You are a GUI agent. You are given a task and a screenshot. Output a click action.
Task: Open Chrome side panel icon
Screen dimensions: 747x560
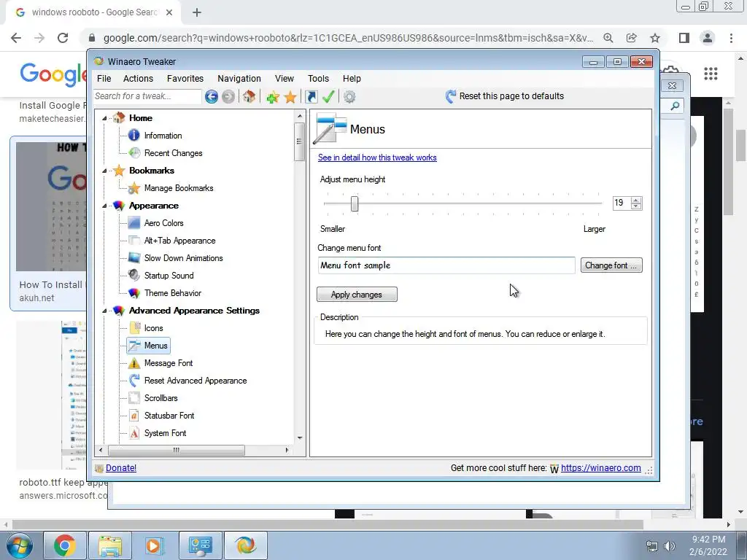coord(684,38)
